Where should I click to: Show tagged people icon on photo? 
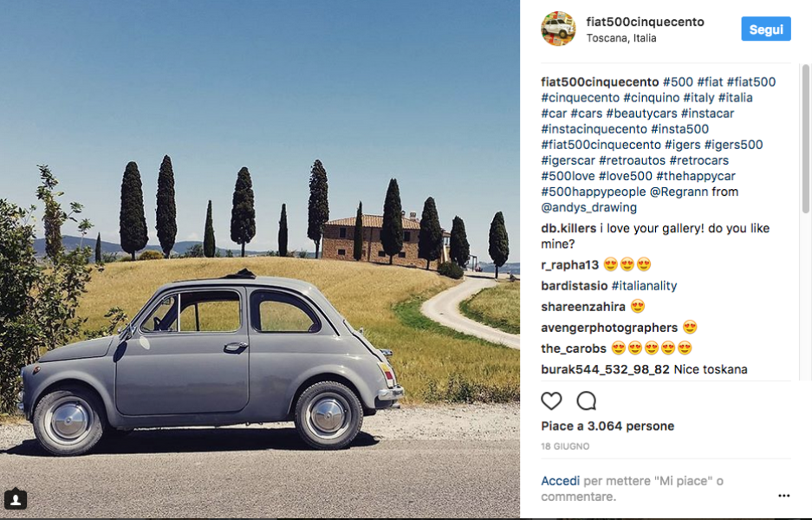(x=16, y=499)
